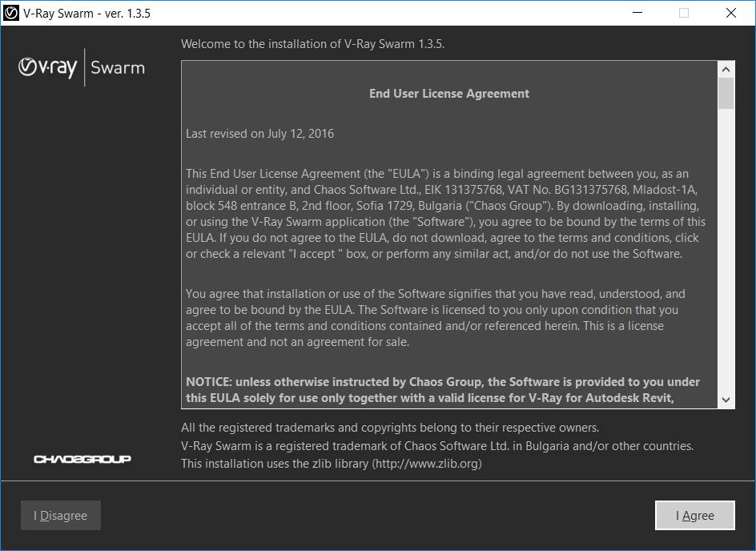Decline with the I Disagree button
Viewport: 756px width, 551px height.
pyautogui.click(x=61, y=515)
